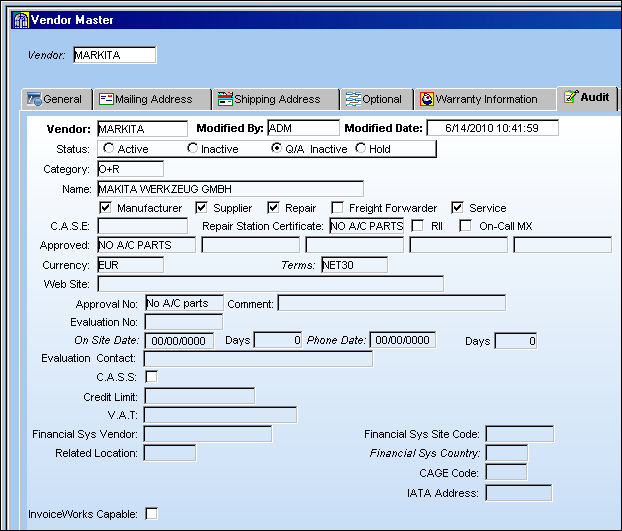The image size is (622, 531).
Task: Switch to the Mailing Address tab
Action: [152, 99]
